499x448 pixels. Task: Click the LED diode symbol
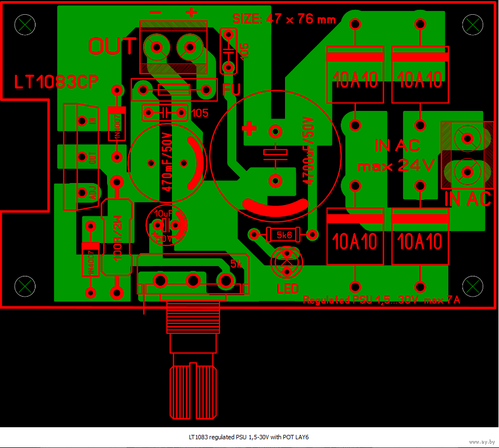(287, 263)
